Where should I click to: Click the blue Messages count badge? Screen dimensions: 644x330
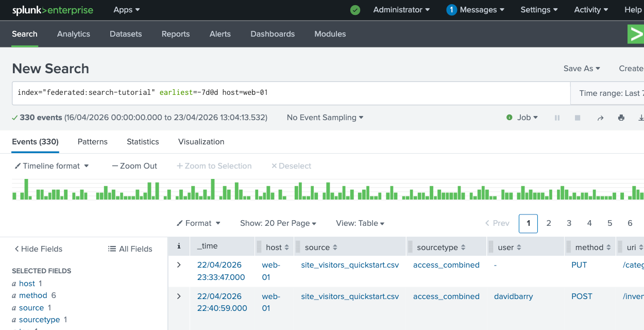coord(452,10)
